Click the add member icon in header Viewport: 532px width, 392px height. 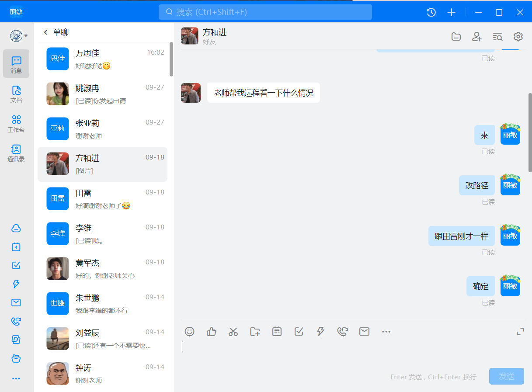tap(476, 37)
